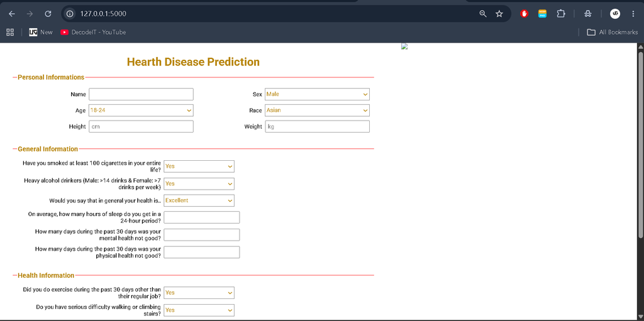Click the Height cm field
Image resolution: width=644 pixels, height=321 pixels.
coord(141,126)
